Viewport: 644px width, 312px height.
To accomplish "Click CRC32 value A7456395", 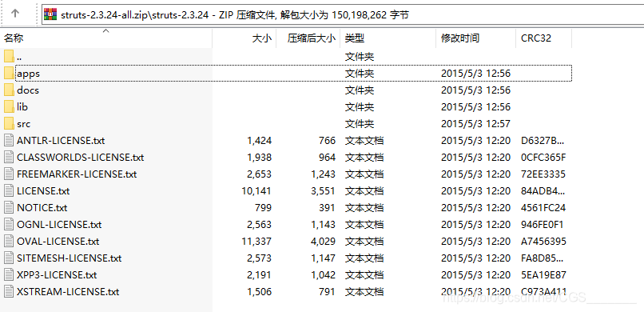I will [543, 242].
